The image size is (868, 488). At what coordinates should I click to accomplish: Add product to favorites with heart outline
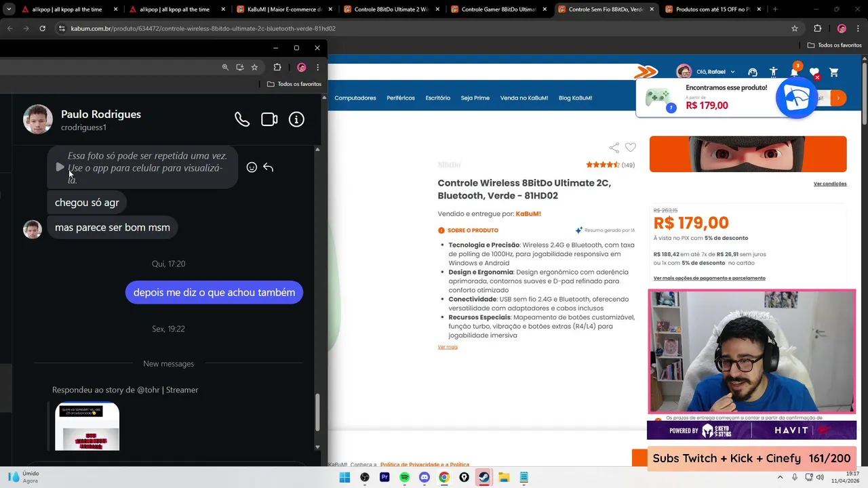coord(631,148)
